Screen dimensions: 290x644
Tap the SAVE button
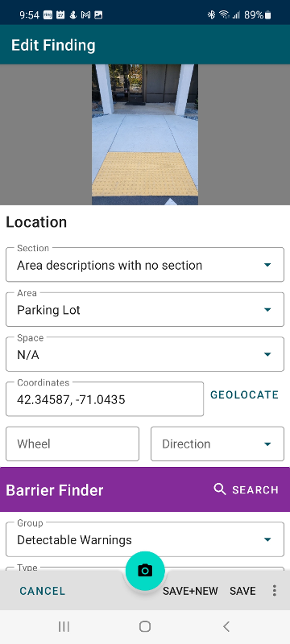pos(242,591)
